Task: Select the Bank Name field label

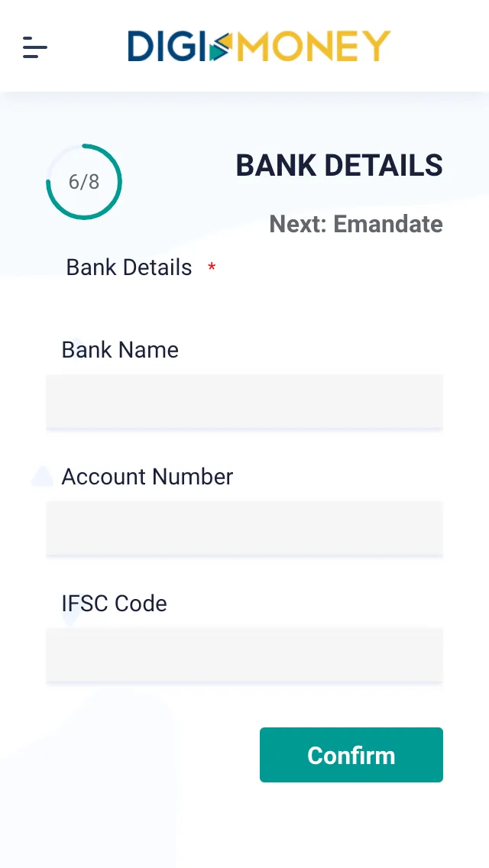Action: click(x=119, y=350)
